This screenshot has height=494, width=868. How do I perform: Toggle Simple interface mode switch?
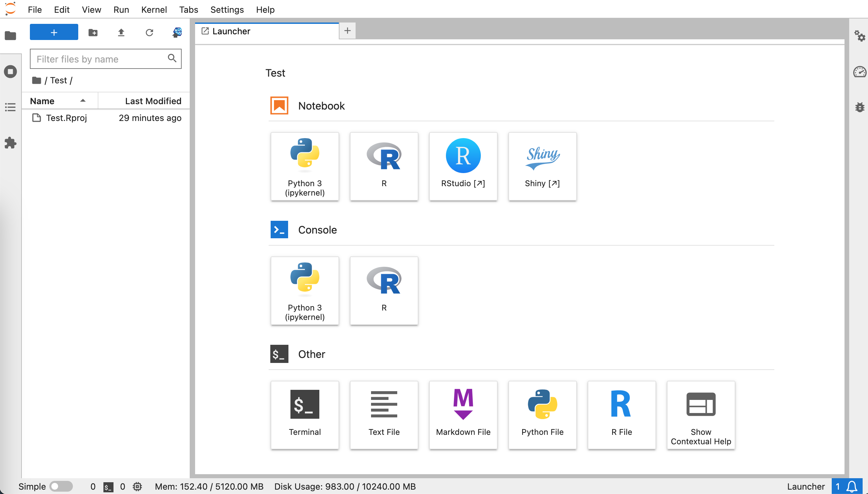[x=61, y=487]
